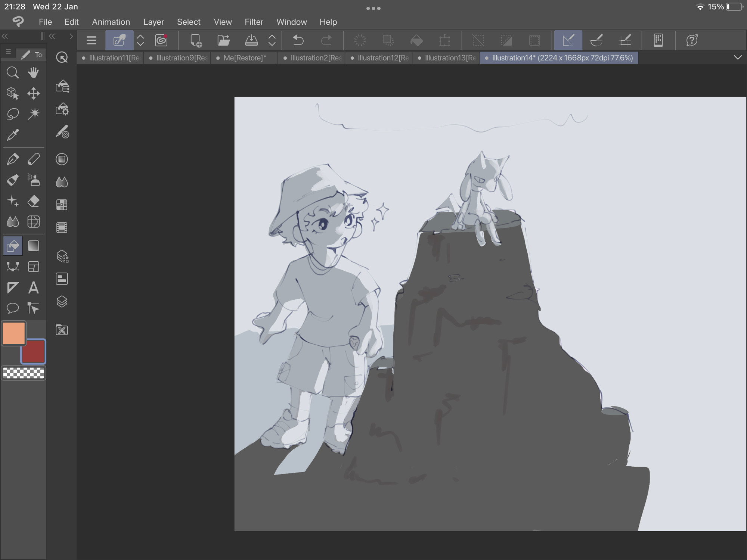
Task: Select the Eyedropper tool
Action: click(13, 135)
